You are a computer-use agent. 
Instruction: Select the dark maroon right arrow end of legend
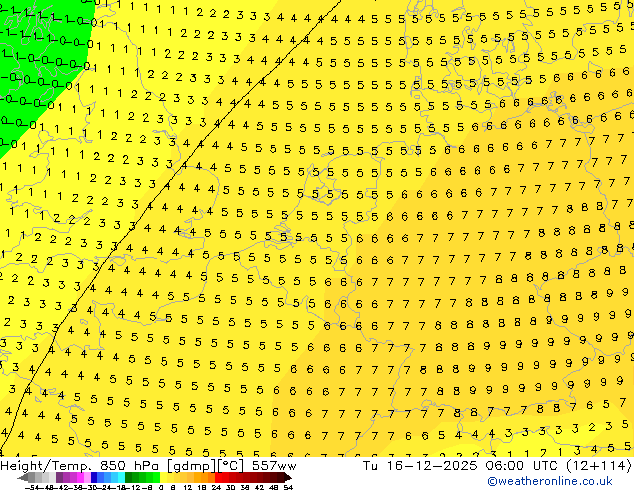[x=287, y=477]
